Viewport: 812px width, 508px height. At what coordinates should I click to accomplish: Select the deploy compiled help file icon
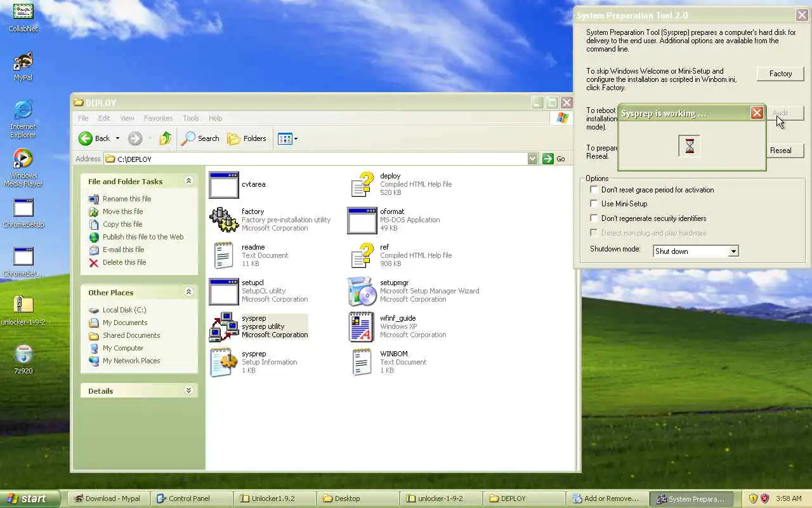pos(362,185)
